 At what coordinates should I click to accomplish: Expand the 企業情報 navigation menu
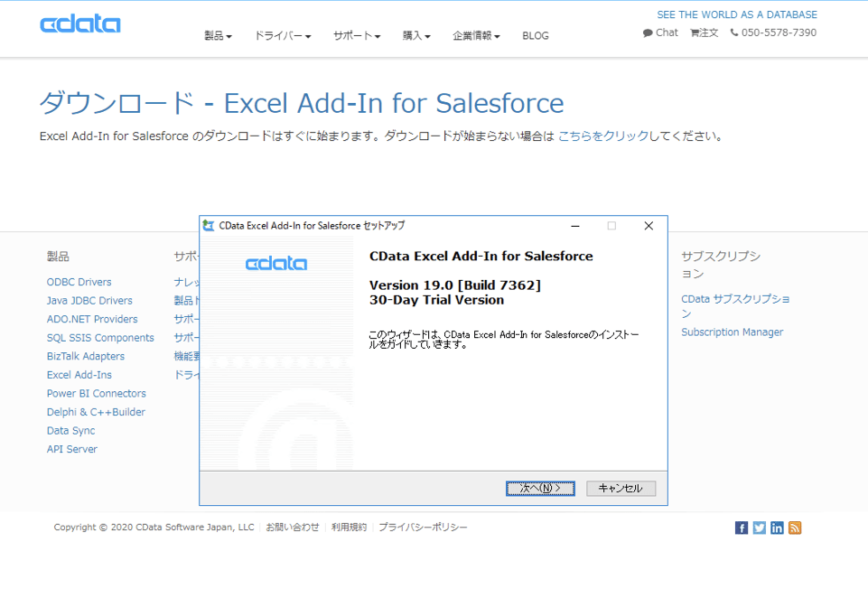476,35
